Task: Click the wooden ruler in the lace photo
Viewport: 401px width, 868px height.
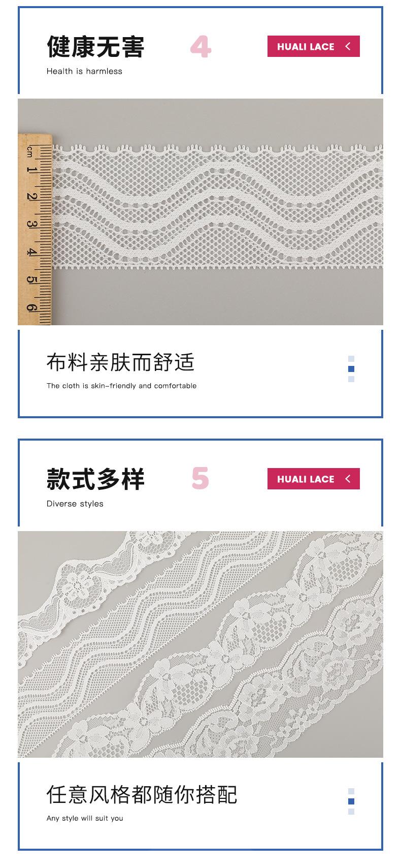Action: point(35,229)
